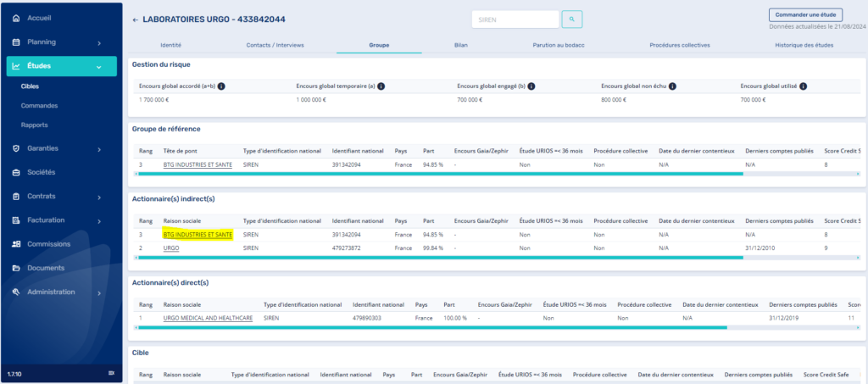Screen dimensions: 868x384
Task: Open URGO MEDICAL AND HEALTHCARE link
Action: point(209,318)
